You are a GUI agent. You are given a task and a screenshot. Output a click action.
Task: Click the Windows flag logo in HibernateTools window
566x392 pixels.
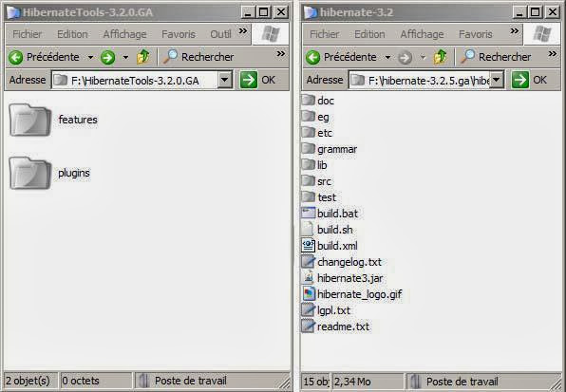[x=271, y=34]
